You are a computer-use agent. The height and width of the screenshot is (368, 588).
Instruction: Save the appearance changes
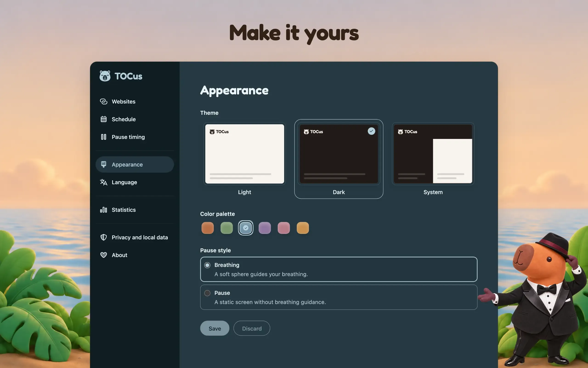click(215, 328)
